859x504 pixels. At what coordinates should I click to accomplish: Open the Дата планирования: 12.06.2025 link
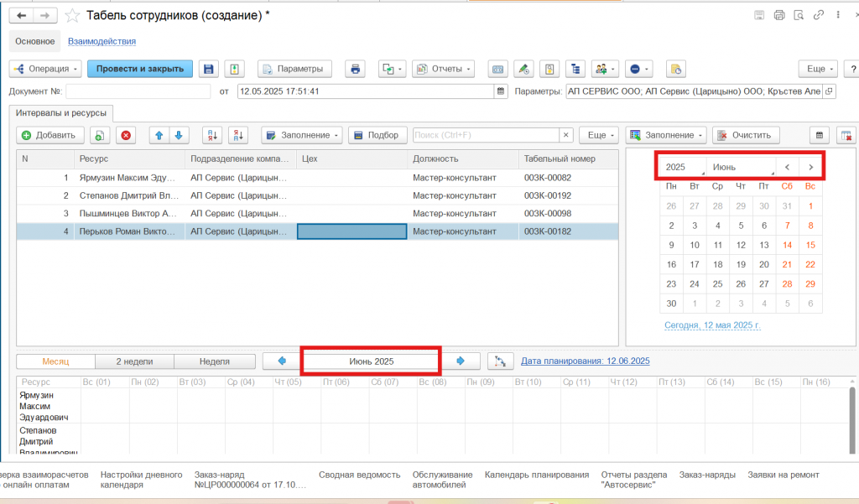point(585,361)
